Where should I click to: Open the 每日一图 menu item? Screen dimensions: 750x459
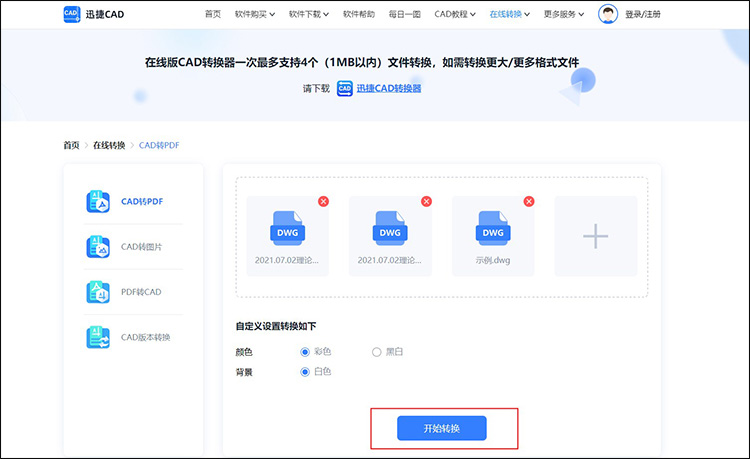coord(405,14)
